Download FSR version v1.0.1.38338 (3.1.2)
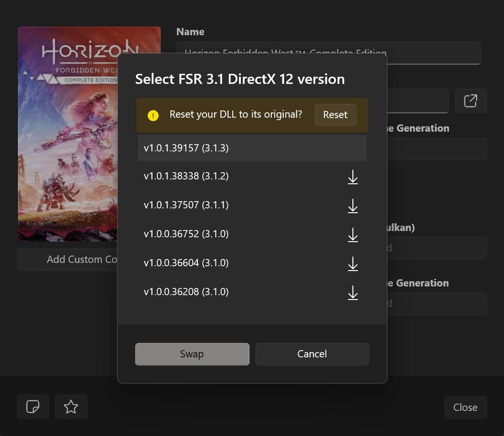This screenshot has height=436, width=504. coord(352,177)
